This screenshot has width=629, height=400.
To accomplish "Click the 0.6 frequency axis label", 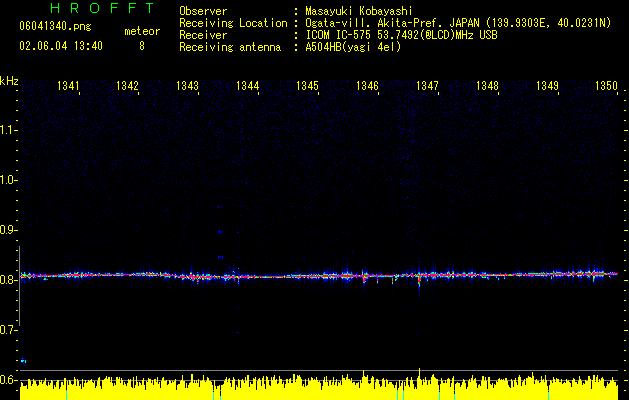I will click(x=9, y=380).
